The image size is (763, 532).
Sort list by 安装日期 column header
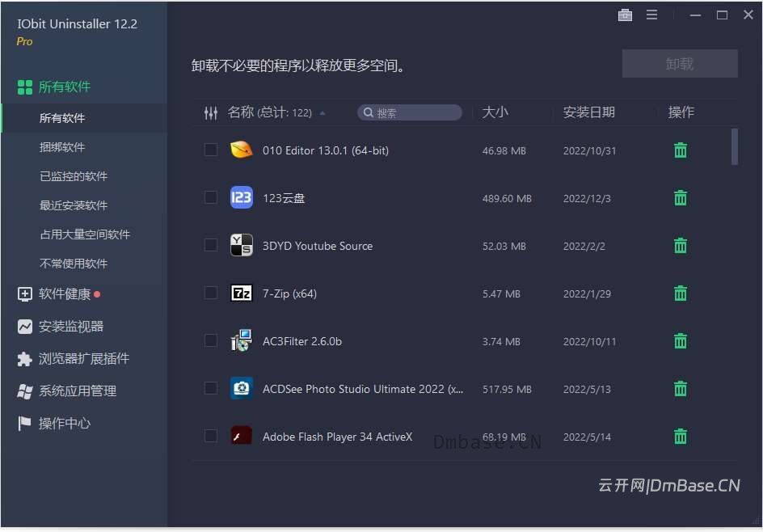tap(588, 112)
